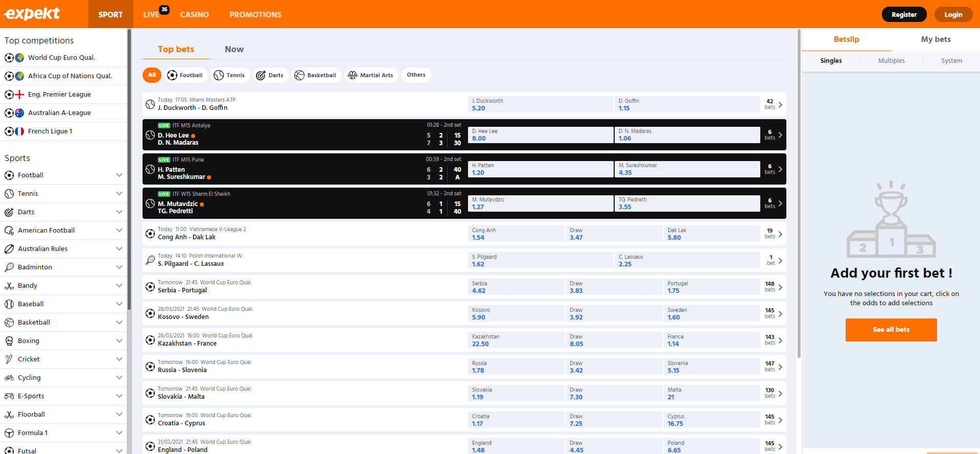
Task: Pick Portugal odds 1.75
Action: pos(711,287)
